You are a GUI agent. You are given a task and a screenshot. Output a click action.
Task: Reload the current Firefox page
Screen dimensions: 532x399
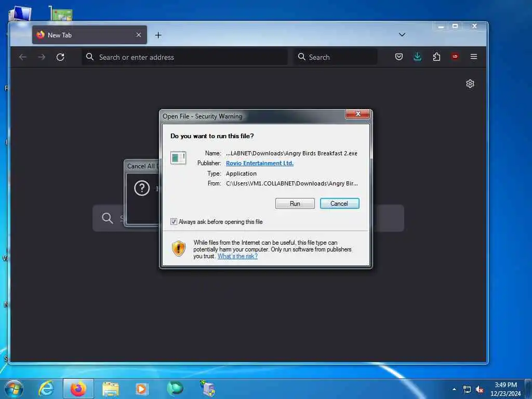pyautogui.click(x=60, y=57)
